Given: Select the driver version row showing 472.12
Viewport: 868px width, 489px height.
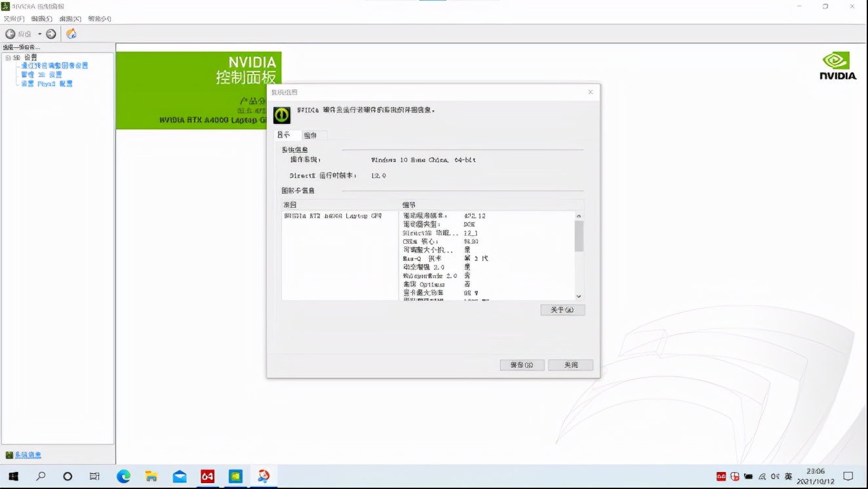Looking at the screenshot, I should 444,216.
